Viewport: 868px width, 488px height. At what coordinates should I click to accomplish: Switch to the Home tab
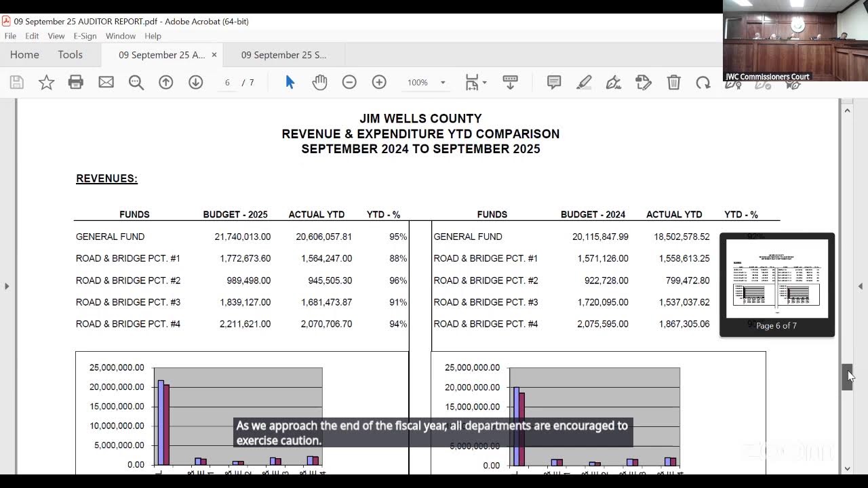(24, 55)
